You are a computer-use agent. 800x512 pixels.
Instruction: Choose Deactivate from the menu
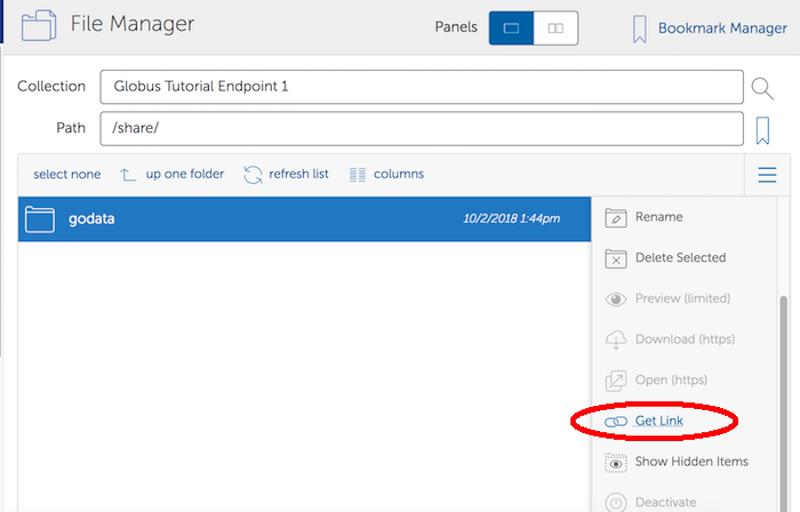[665, 502]
